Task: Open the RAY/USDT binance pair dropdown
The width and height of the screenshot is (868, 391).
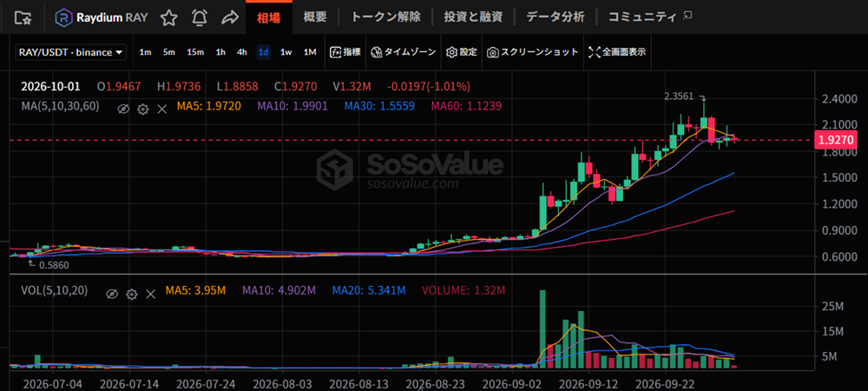Action: (x=70, y=52)
